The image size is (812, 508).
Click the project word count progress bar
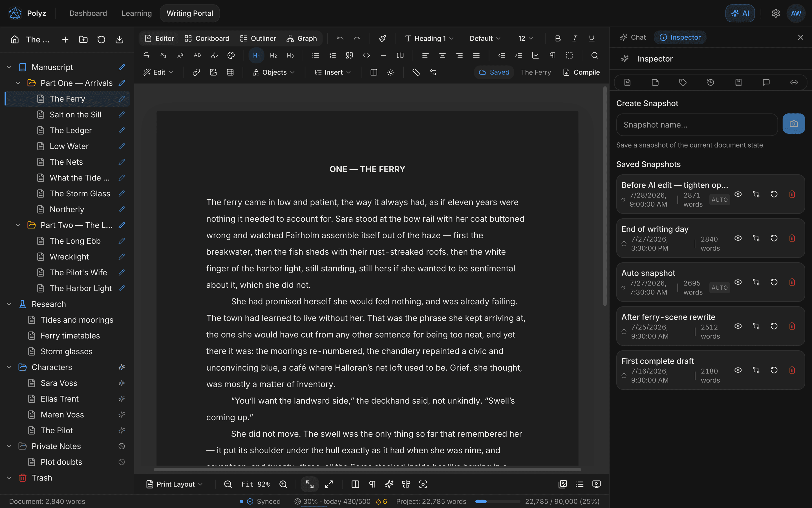pyautogui.click(x=497, y=501)
